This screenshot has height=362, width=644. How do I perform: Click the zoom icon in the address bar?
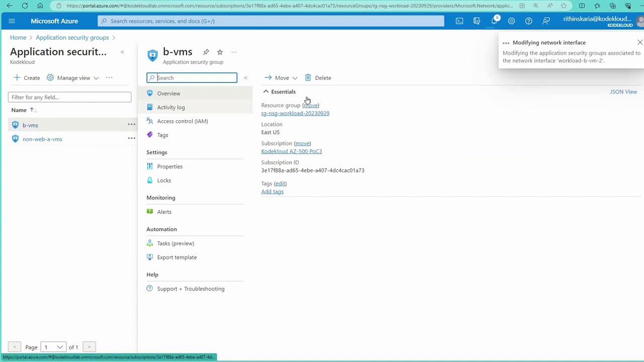click(x=536, y=6)
